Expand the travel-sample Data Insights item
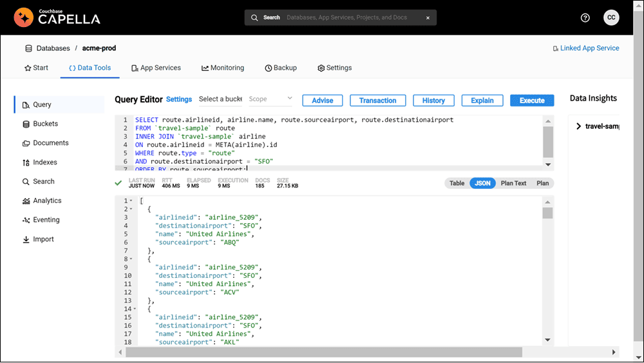The height and width of the screenshot is (363, 644). pos(578,126)
